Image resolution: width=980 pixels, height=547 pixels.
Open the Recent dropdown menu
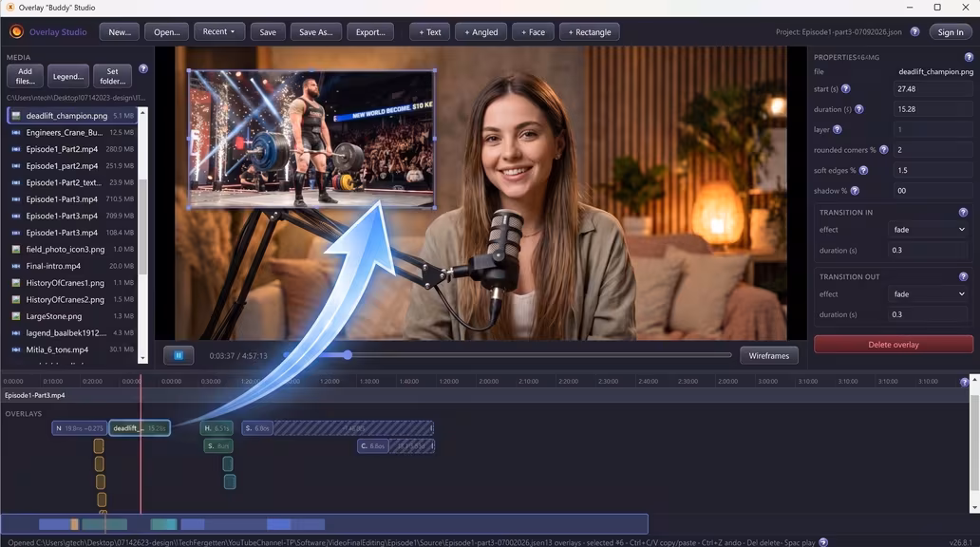click(218, 32)
